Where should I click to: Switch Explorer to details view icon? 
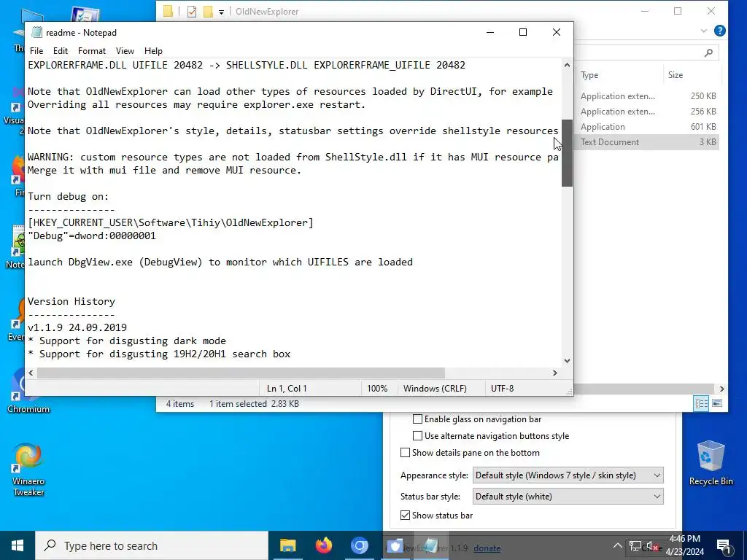(701, 404)
